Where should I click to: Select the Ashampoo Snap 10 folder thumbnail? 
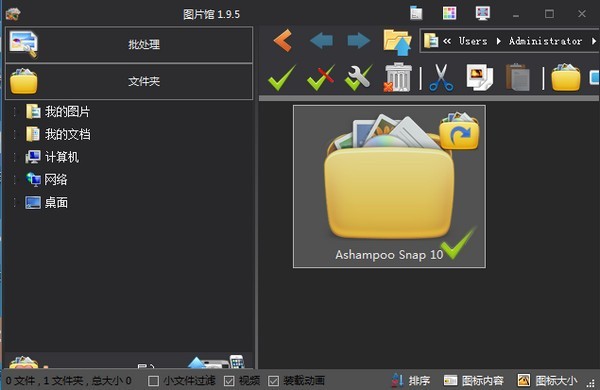coord(389,186)
